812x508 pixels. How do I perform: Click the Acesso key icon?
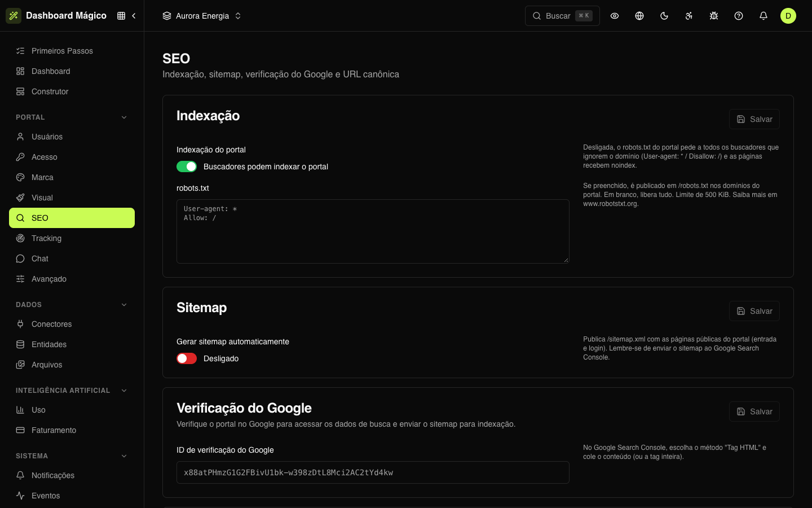pyautogui.click(x=20, y=157)
